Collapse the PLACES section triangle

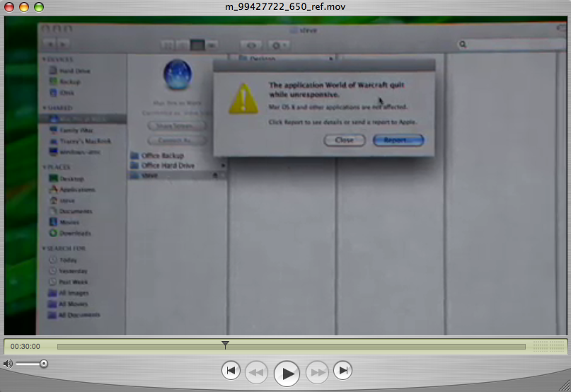pyautogui.click(x=44, y=167)
